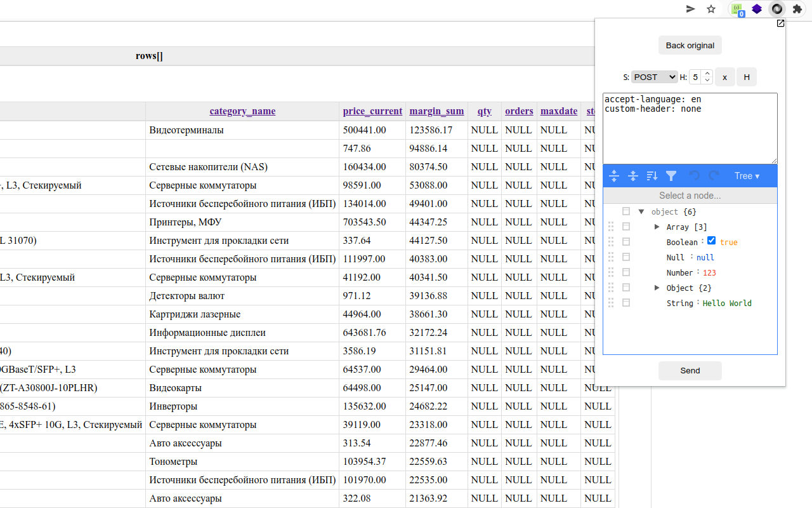Collapse all fields in JSON editor
The height and width of the screenshot is (508, 812).
(632, 176)
